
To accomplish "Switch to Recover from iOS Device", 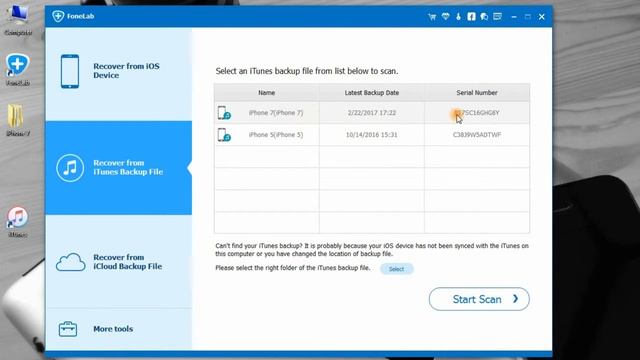I will tap(118, 74).
